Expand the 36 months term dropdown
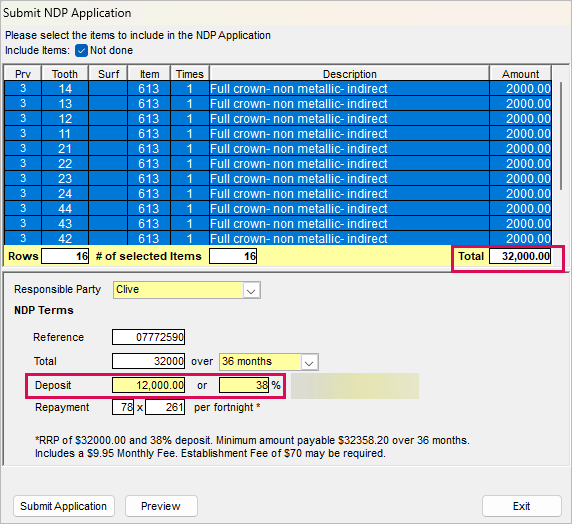572x524 pixels. point(309,362)
